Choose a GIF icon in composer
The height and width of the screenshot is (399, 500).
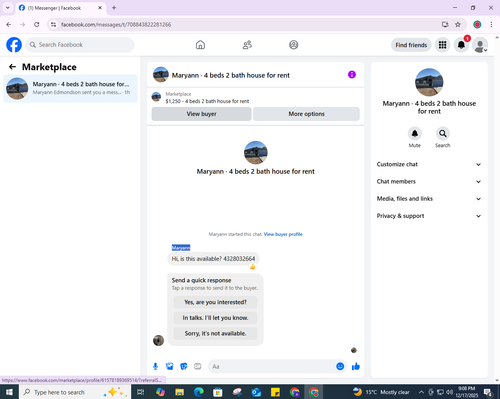tap(198, 367)
